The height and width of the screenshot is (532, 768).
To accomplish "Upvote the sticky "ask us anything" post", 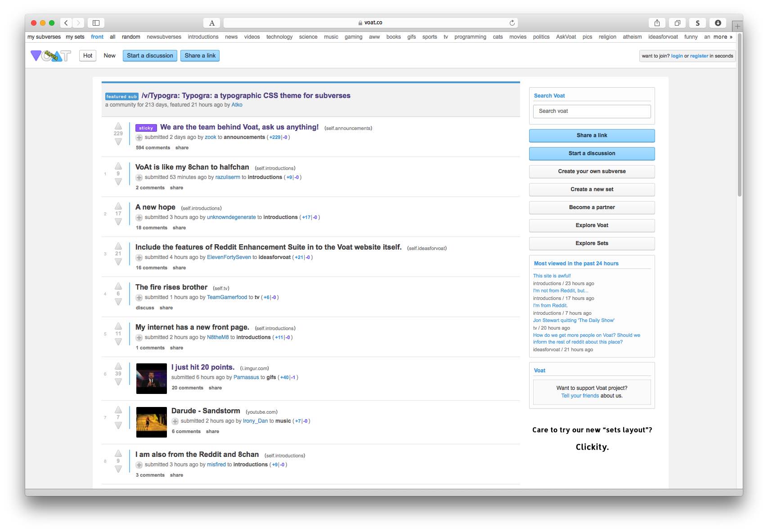I will (118, 127).
